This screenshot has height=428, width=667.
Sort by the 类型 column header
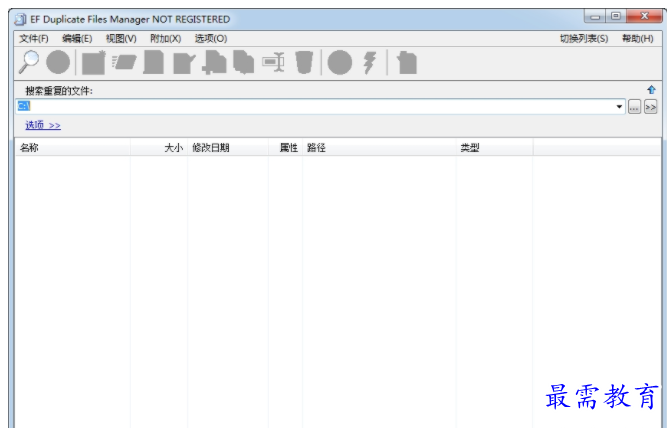494,148
